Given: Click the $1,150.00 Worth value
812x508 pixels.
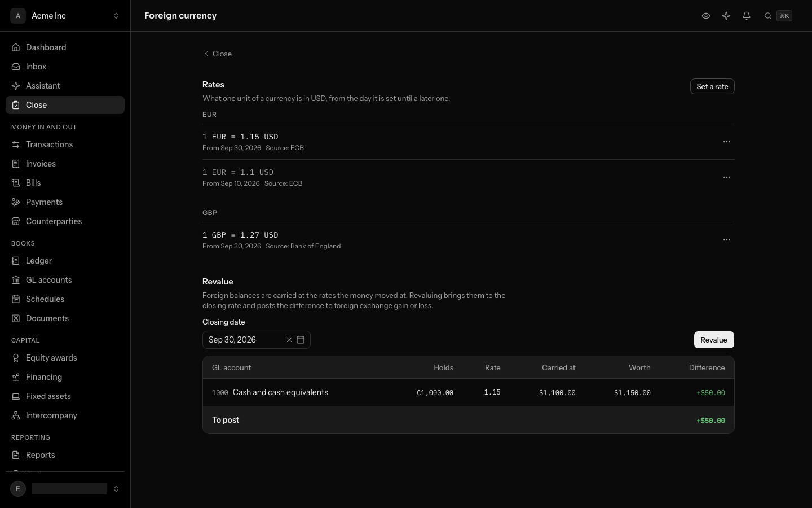Looking at the screenshot, I should (x=632, y=393).
